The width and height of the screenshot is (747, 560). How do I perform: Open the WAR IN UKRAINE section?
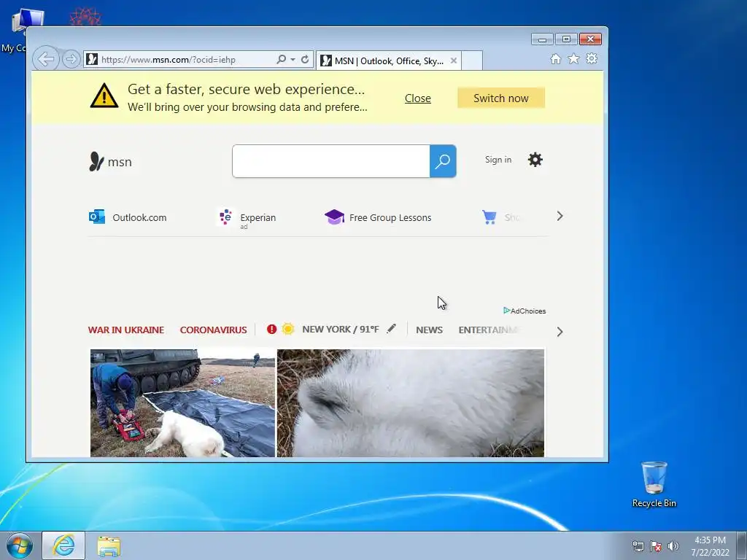coord(125,330)
